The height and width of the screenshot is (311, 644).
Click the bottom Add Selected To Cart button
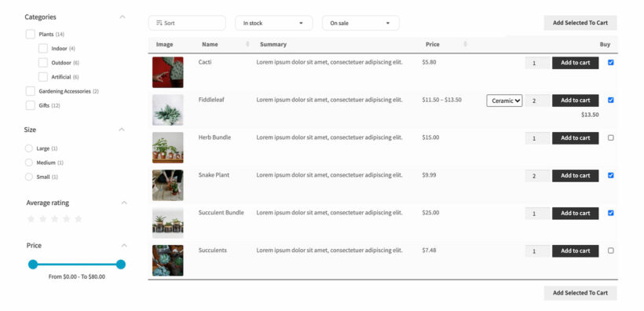580,293
